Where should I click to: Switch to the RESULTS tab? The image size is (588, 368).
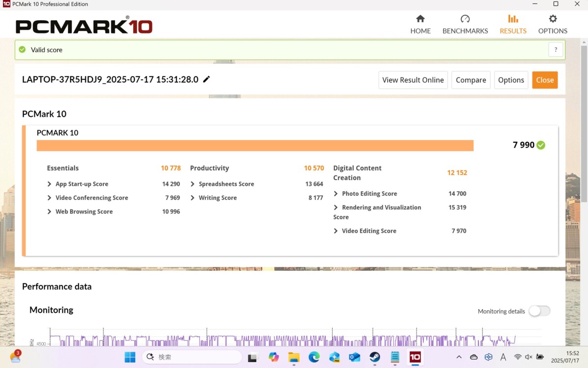pos(513,25)
